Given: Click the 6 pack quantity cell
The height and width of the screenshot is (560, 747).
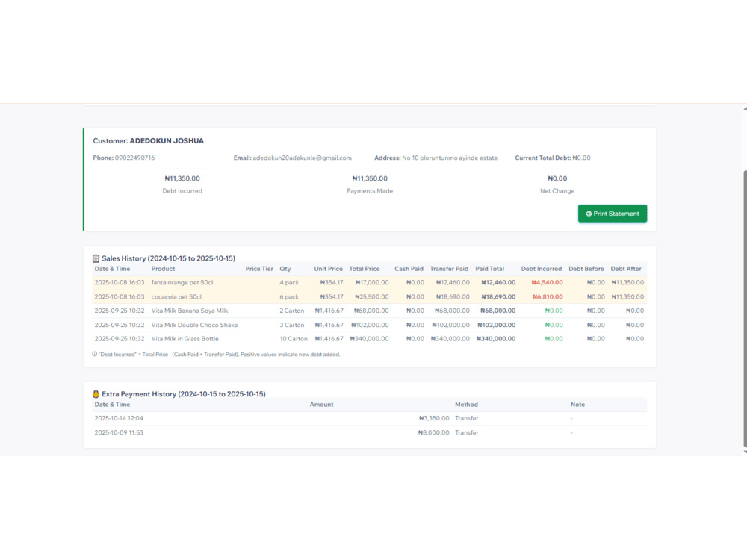Looking at the screenshot, I should (289, 296).
